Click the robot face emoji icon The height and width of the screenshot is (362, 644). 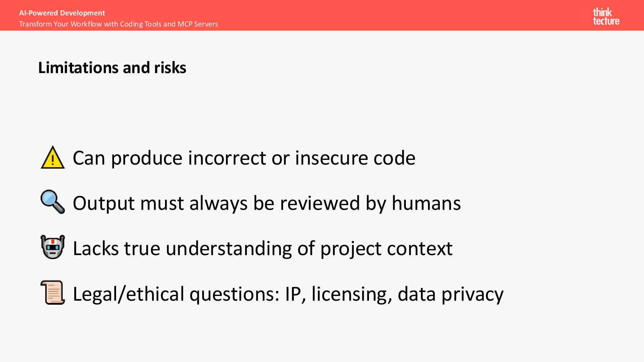pos(53,247)
